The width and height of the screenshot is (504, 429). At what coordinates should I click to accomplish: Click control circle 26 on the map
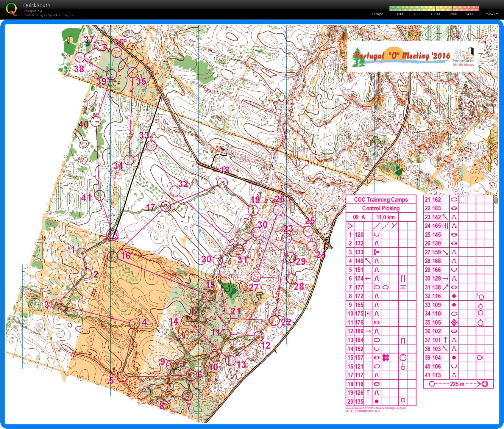(x=278, y=210)
